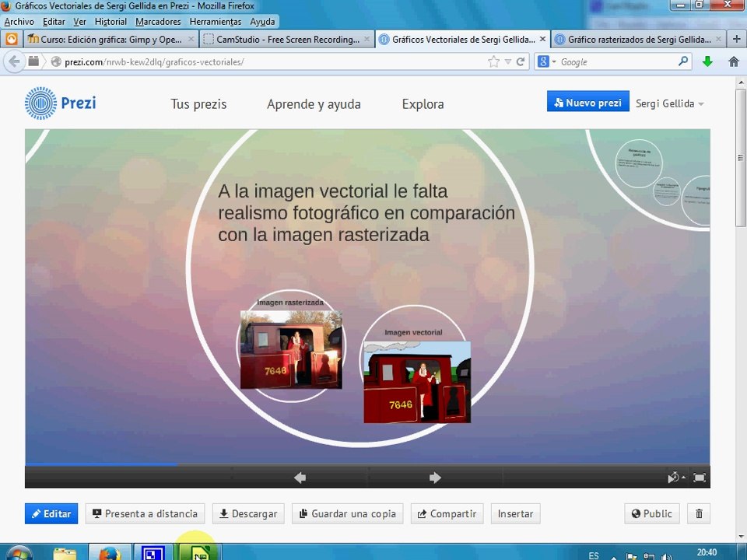
Task: Click Guardar una copia button
Action: coord(347,514)
